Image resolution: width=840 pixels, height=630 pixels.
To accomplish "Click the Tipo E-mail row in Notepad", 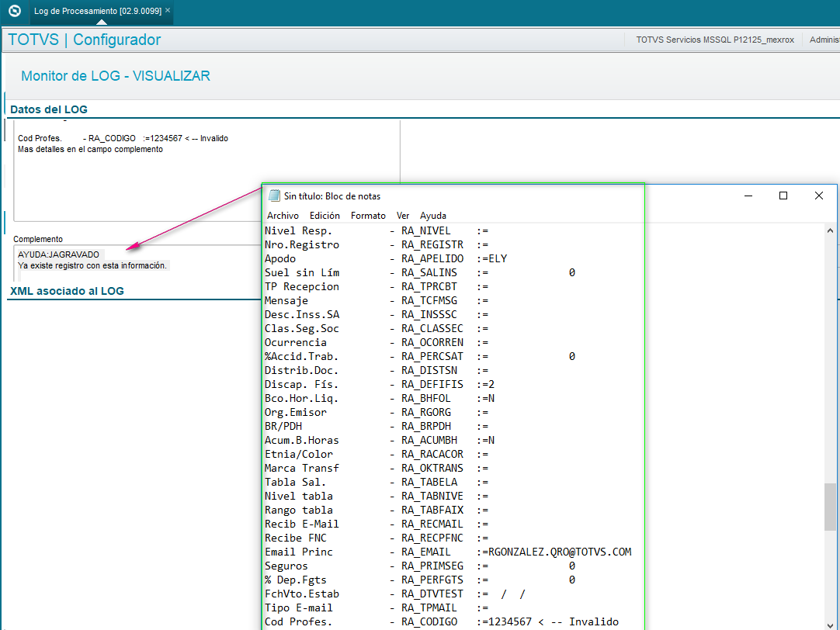I will pyautogui.click(x=377, y=607).
